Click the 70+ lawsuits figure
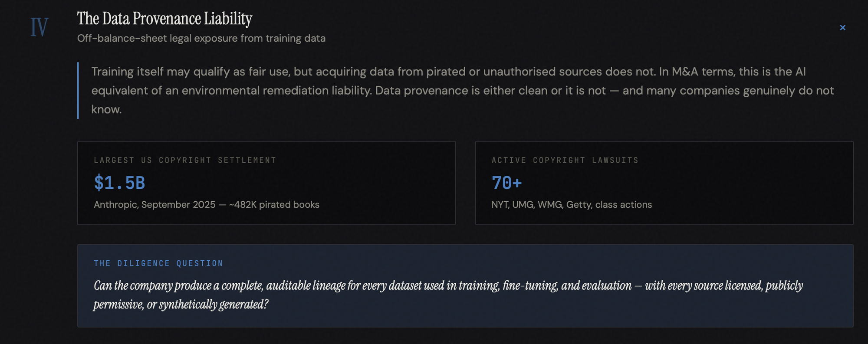The width and height of the screenshot is (868, 344). click(506, 183)
